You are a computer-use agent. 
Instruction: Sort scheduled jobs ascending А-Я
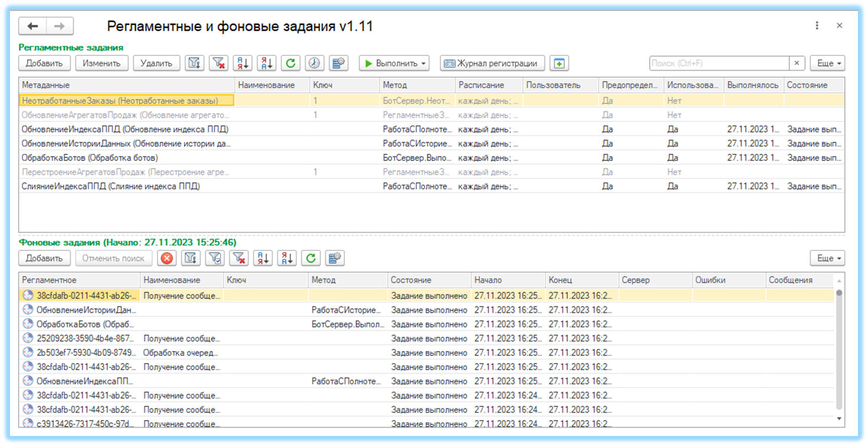242,63
